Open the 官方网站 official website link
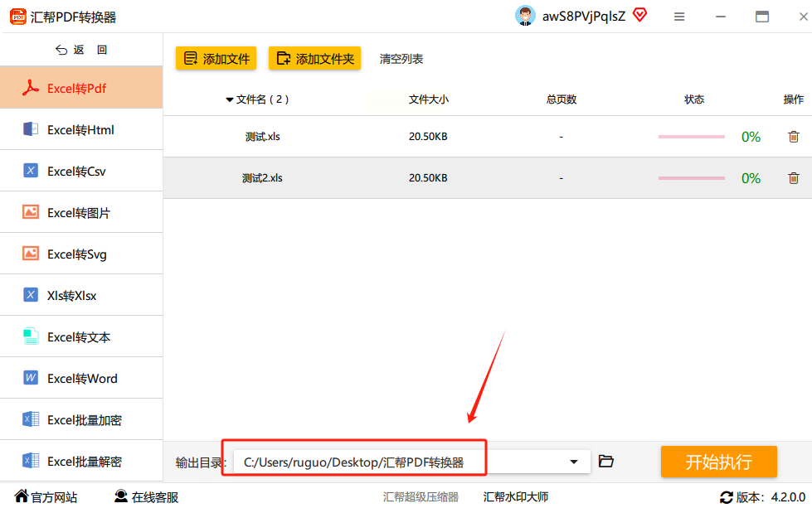 [x=46, y=497]
